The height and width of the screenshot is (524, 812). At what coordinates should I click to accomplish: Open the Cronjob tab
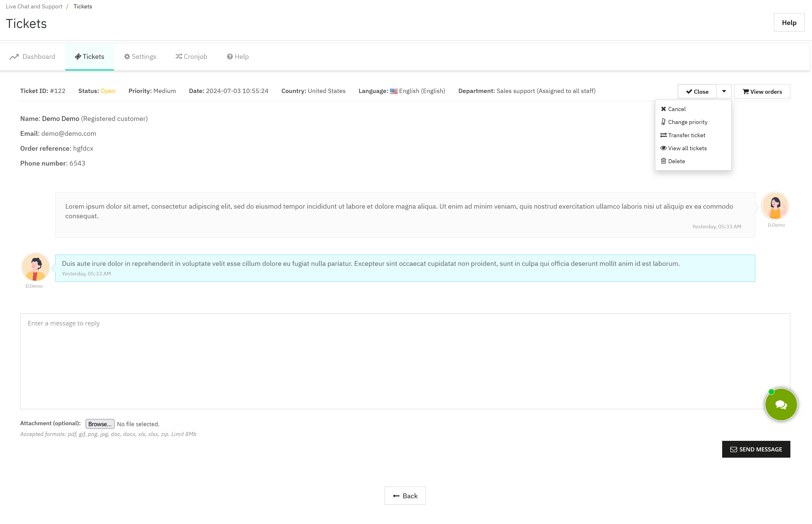click(x=191, y=56)
